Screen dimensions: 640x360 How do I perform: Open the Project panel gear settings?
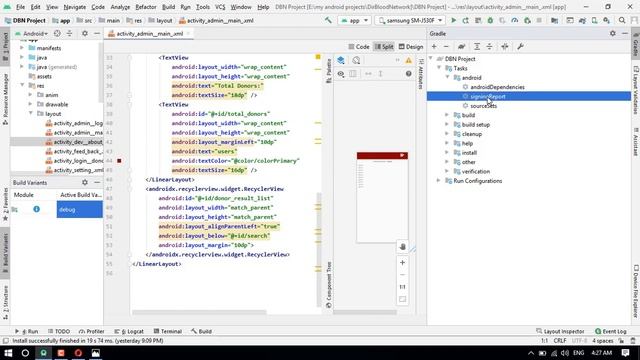pos(84,33)
